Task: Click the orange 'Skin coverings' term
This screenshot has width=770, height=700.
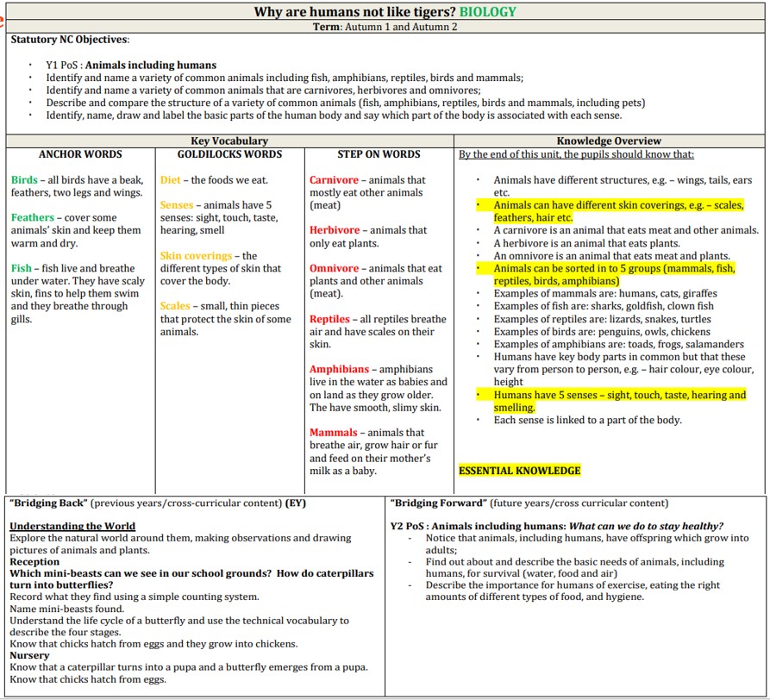Action: coord(196,256)
